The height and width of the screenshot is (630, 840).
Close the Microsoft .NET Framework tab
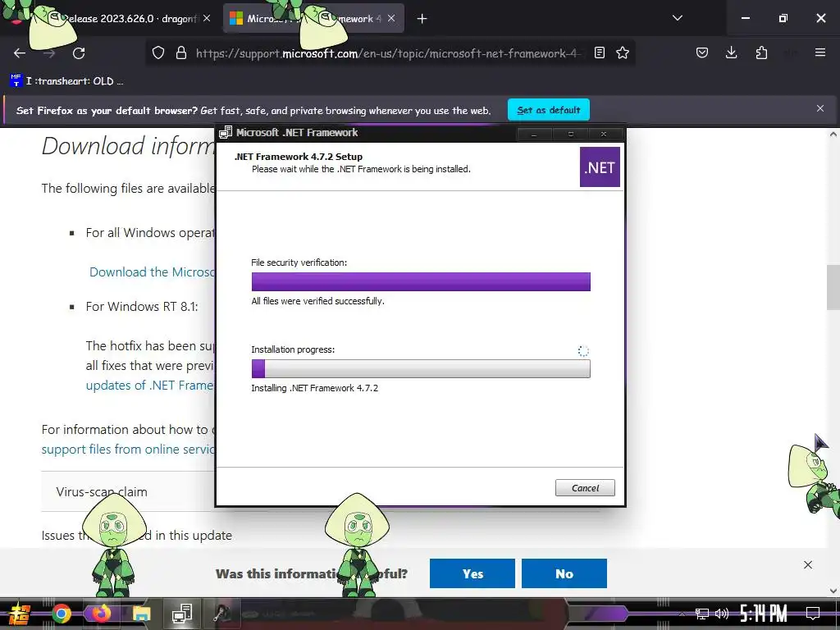(x=391, y=19)
